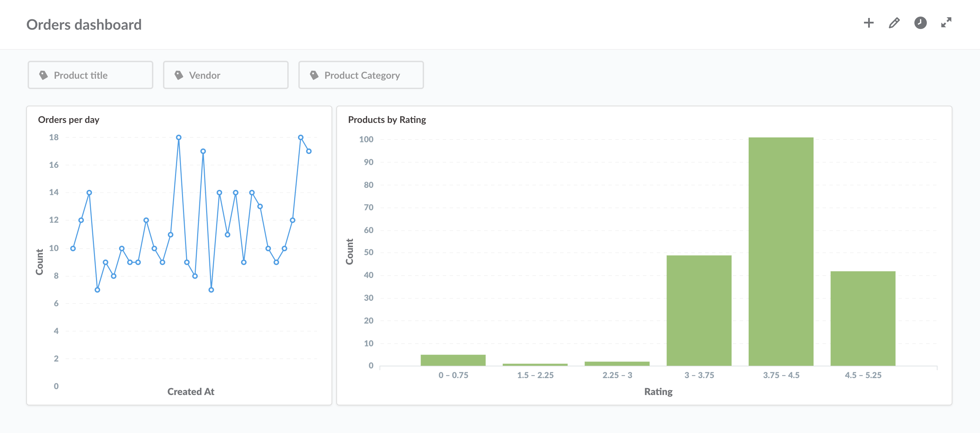980x433 pixels.
Task: Enter fullscreen mode with the expand arrows icon
Action: 946,23
